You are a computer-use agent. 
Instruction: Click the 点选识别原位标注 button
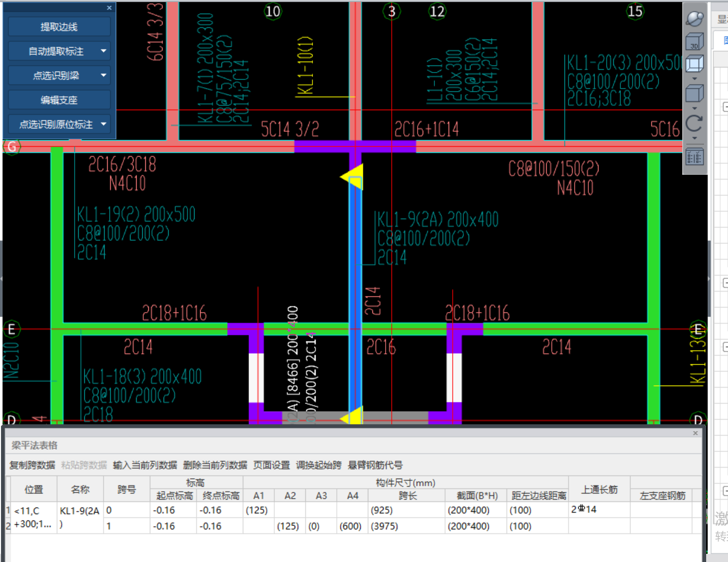[56, 124]
